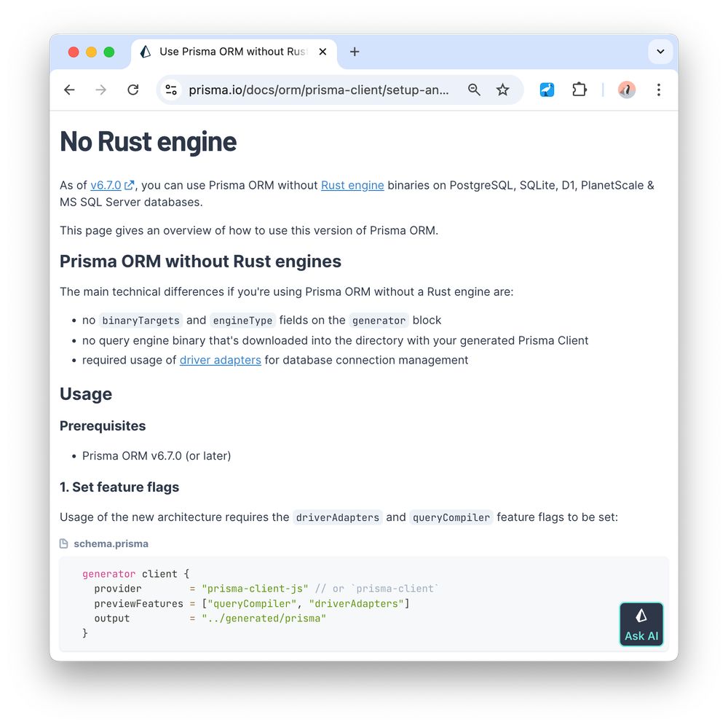
Task: Minimize the window with yellow button
Action: [x=92, y=52]
